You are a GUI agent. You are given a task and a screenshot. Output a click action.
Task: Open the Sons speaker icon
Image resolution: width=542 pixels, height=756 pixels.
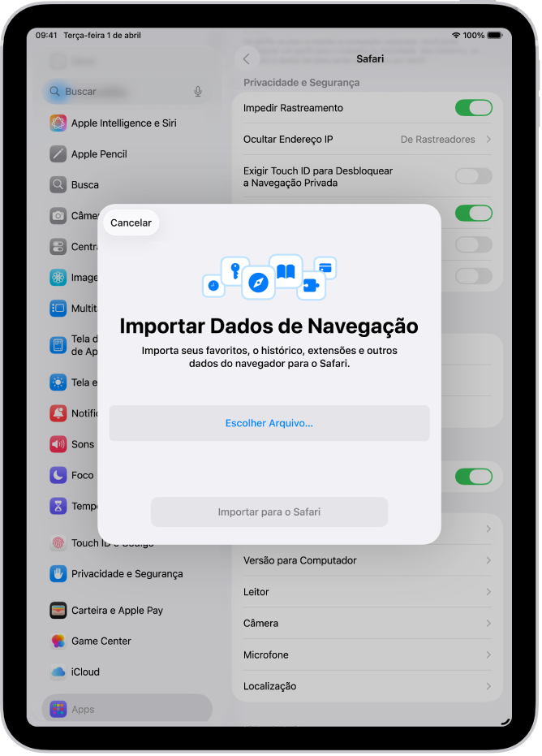(58, 444)
